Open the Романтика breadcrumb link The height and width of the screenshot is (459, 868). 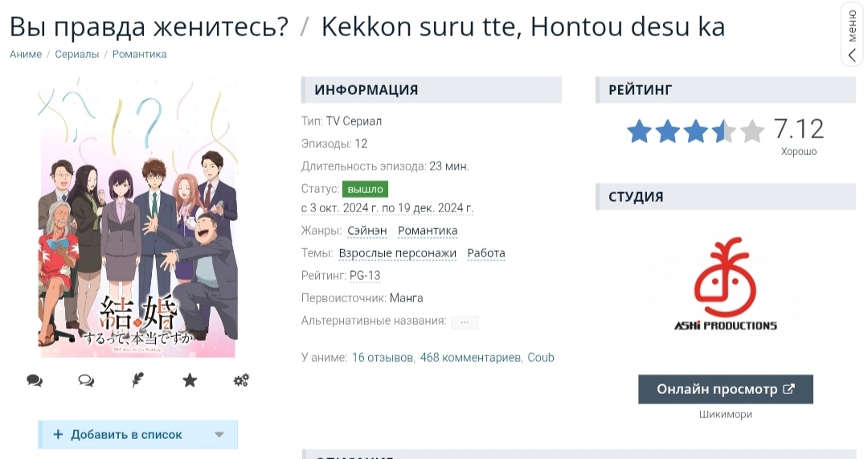(140, 55)
